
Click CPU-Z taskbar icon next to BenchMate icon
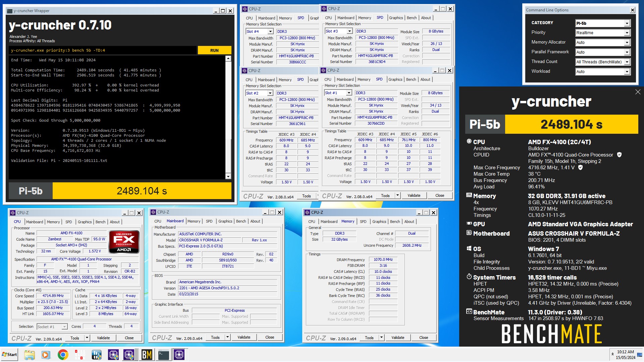[129, 355]
